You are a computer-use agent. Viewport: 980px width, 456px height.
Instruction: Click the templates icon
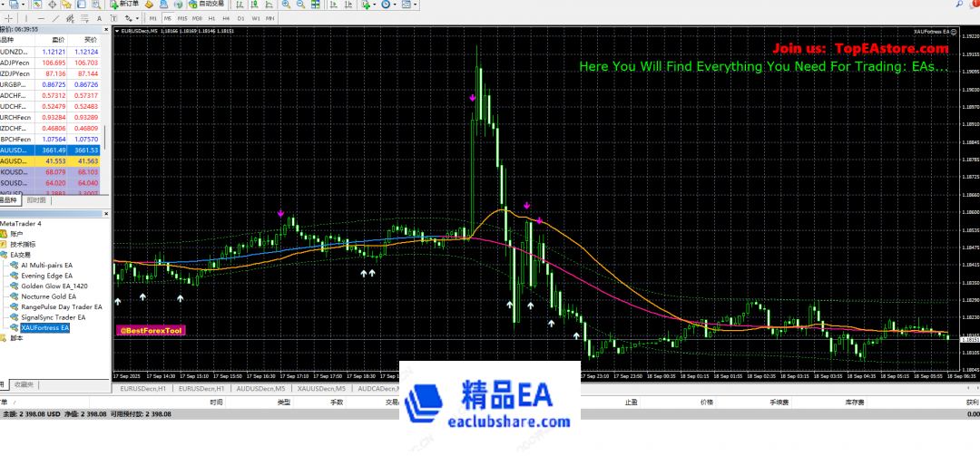[407, 5]
